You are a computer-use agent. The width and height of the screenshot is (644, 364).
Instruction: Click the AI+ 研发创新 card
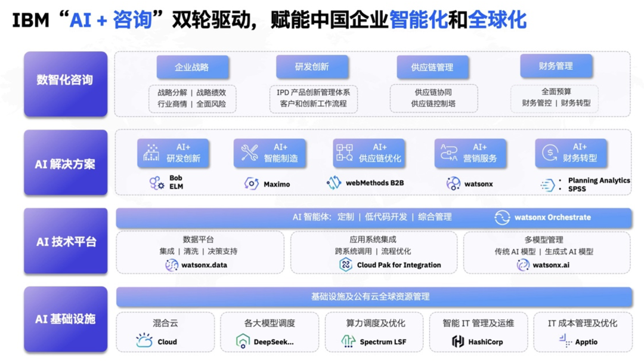coord(173,153)
